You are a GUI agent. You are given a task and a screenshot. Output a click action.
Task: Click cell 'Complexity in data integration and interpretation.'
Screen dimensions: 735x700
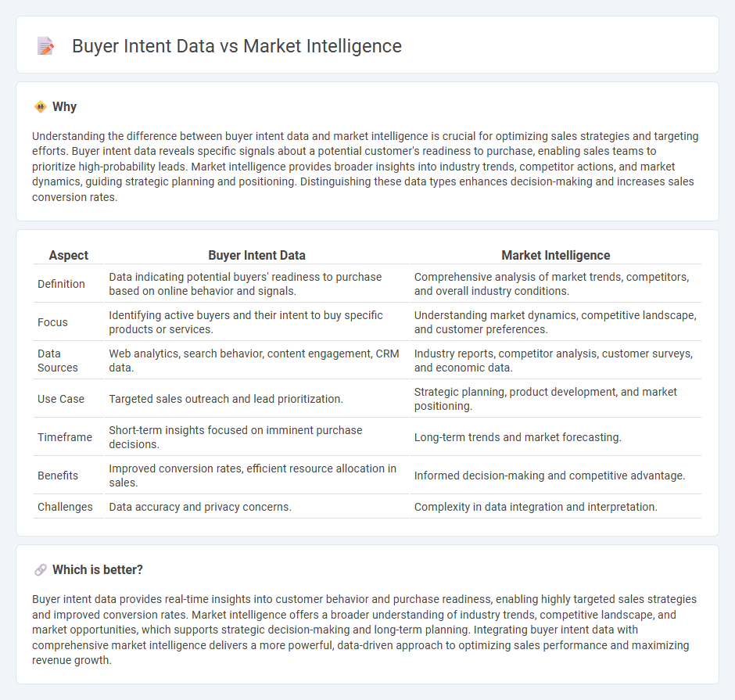coord(555,507)
